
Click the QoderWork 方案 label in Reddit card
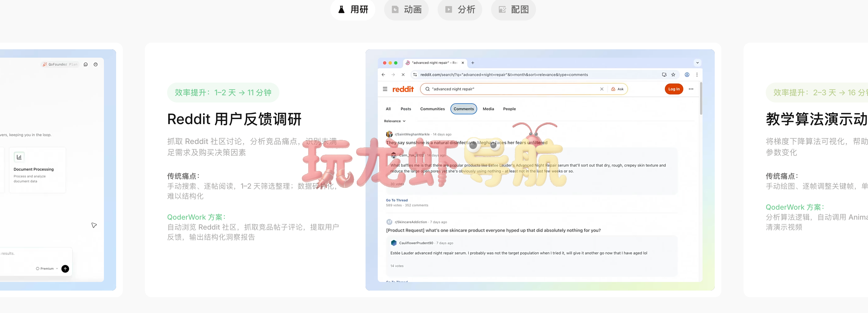(x=196, y=217)
